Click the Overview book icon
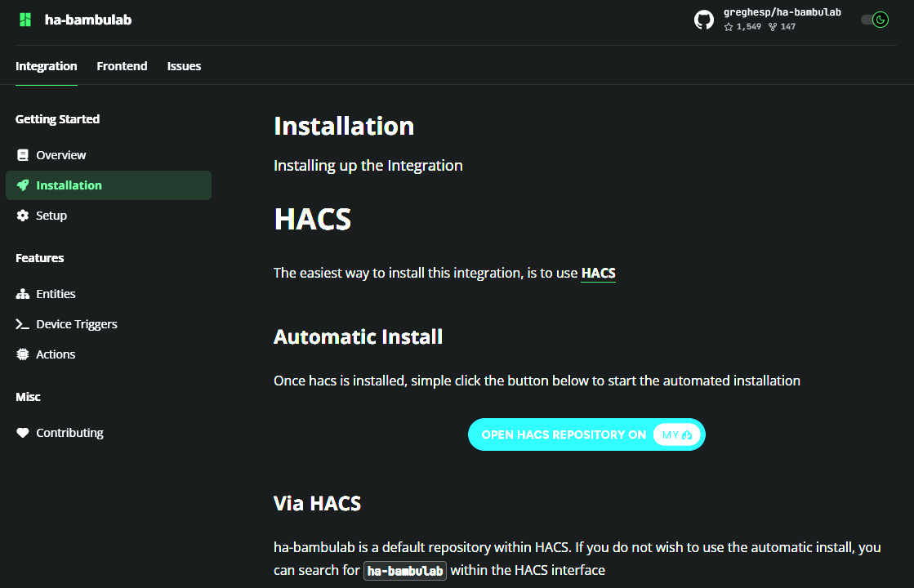The image size is (914, 588). pyautogui.click(x=23, y=155)
